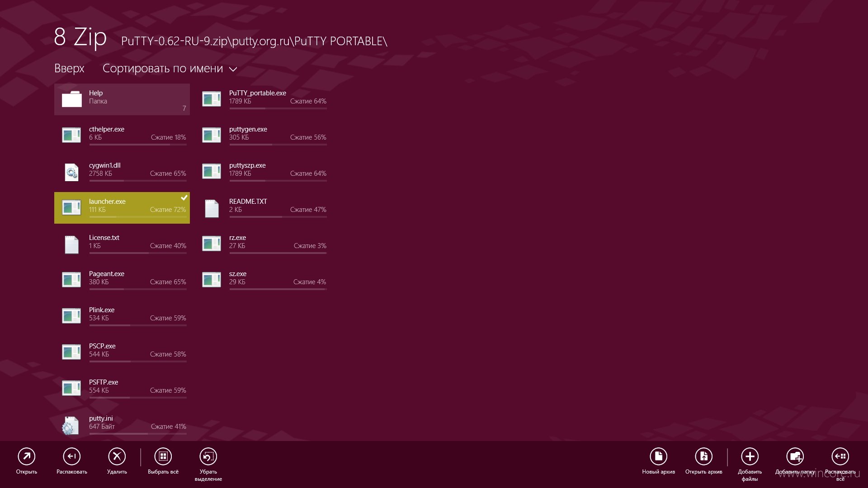This screenshot has height=488, width=868.
Task: Click the PuTTY_portable.exe file icon
Action: point(212,99)
